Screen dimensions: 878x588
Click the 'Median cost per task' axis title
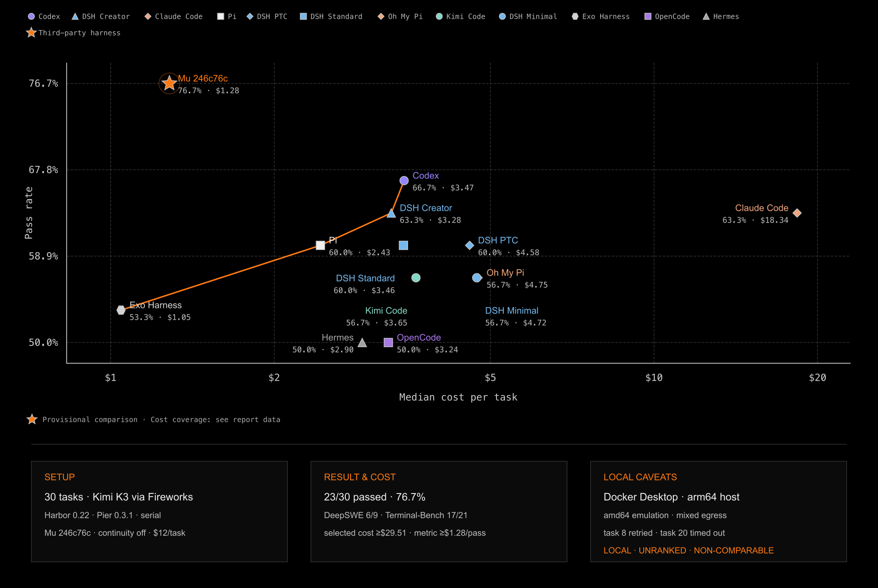click(x=458, y=397)
